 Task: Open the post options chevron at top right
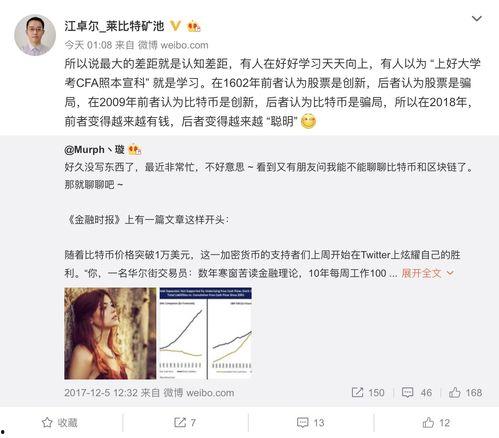coord(477,19)
